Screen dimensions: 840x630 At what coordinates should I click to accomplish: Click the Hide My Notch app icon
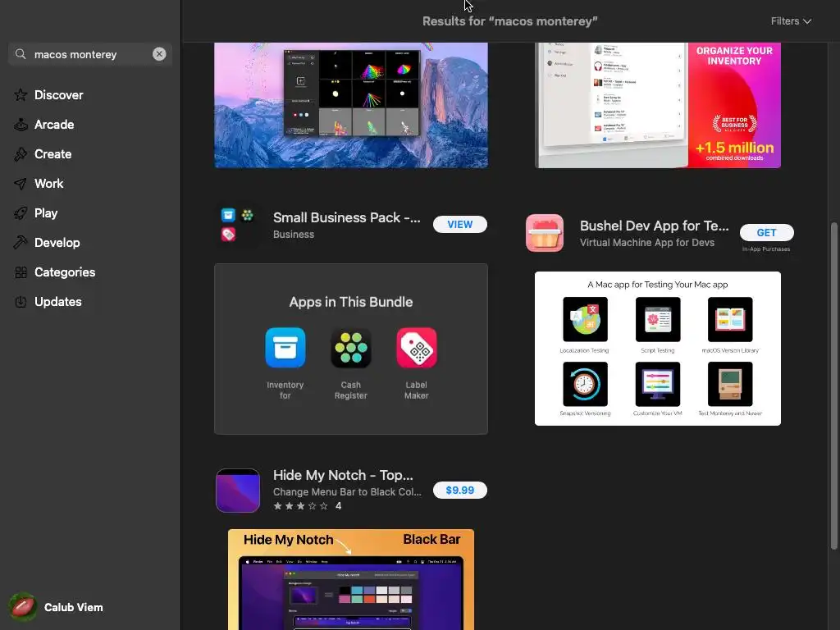[238, 491]
